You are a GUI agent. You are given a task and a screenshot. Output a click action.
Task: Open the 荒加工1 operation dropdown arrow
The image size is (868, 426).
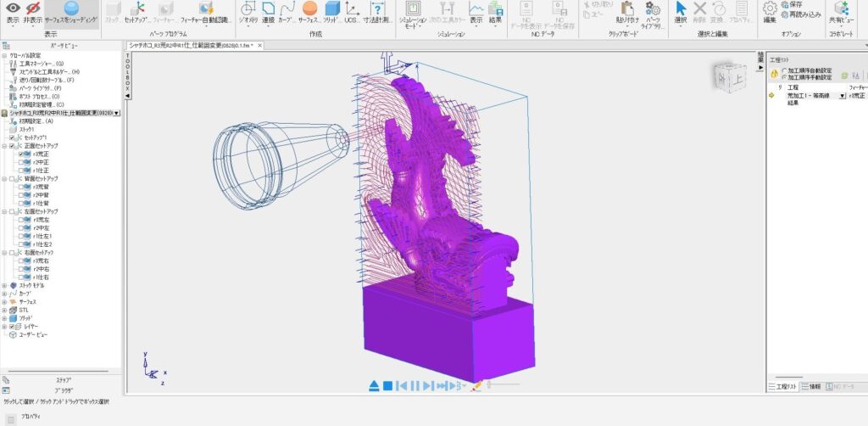(843, 96)
